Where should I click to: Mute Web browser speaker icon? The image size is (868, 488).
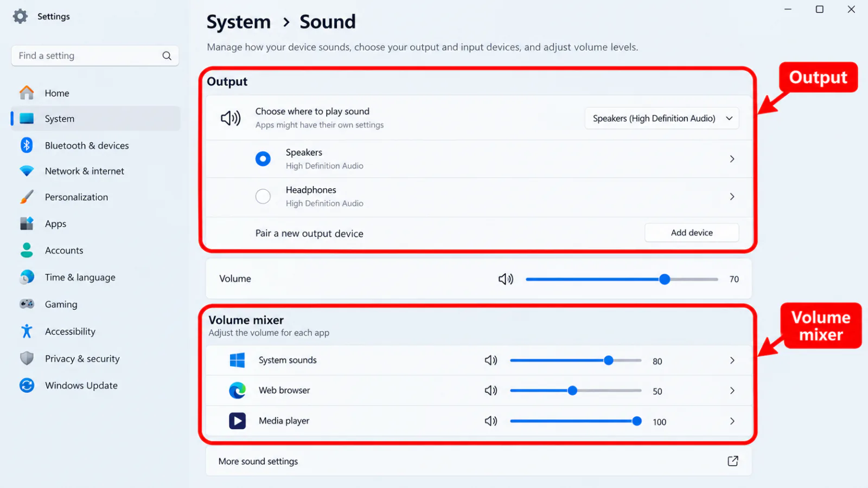491,390
